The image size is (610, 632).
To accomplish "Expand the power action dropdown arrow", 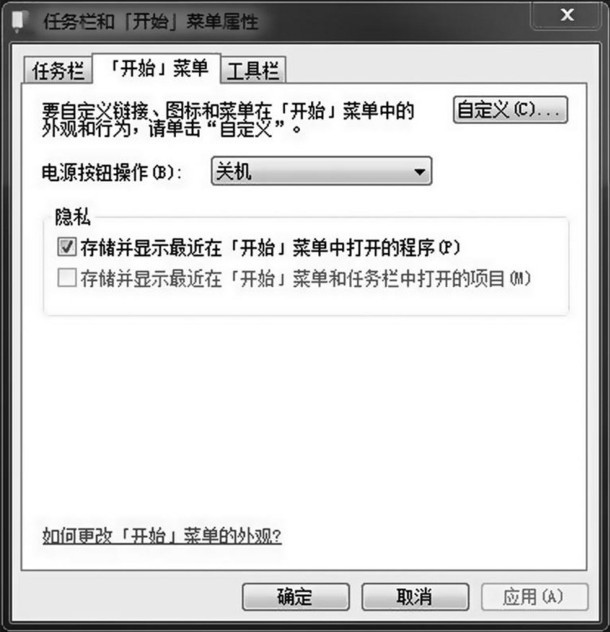I will point(420,172).
